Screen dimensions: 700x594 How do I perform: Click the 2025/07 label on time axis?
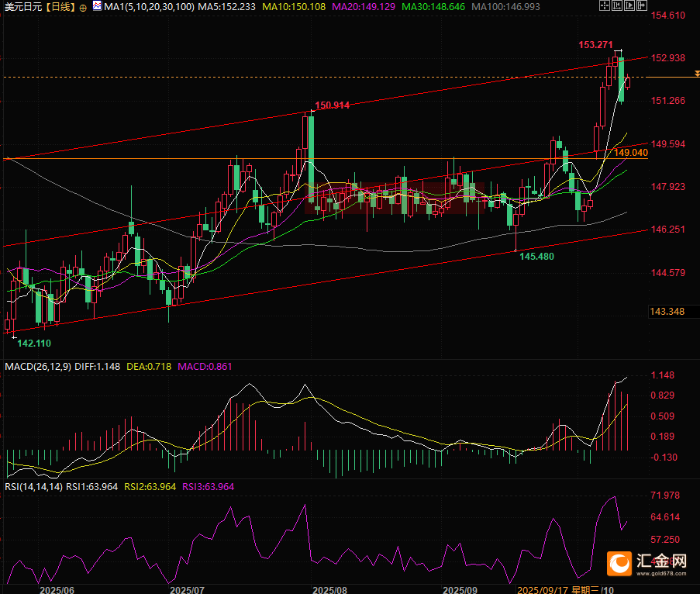point(186,589)
